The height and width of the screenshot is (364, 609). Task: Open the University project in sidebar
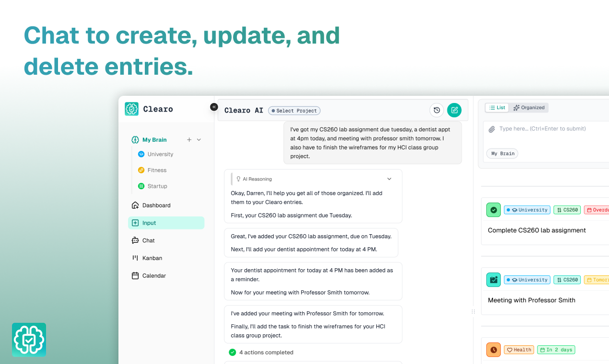tap(160, 154)
